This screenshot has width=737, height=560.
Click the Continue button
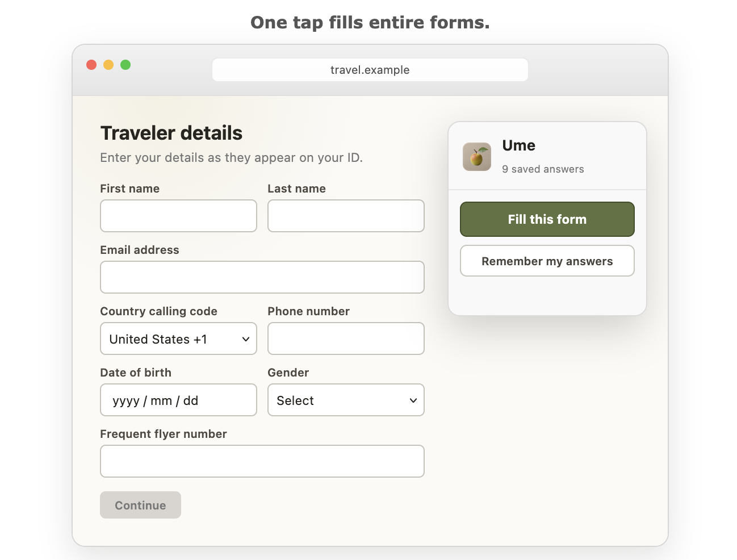[141, 505]
